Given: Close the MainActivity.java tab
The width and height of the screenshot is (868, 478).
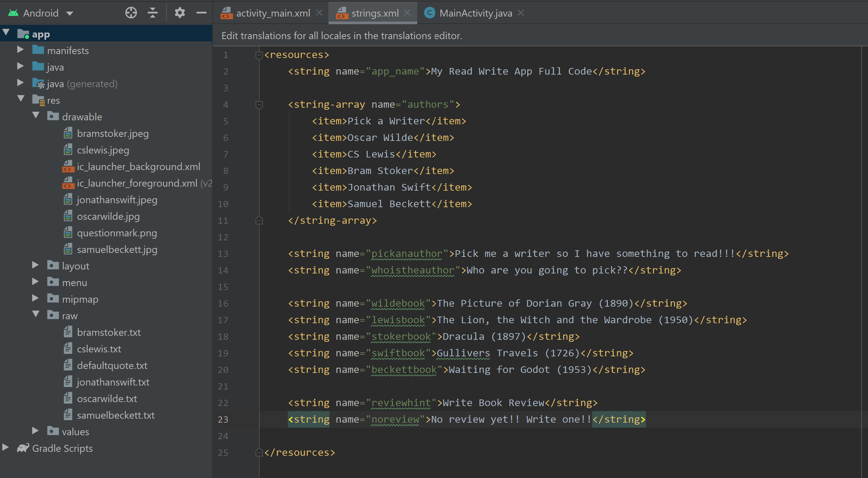Looking at the screenshot, I should pos(521,13).
